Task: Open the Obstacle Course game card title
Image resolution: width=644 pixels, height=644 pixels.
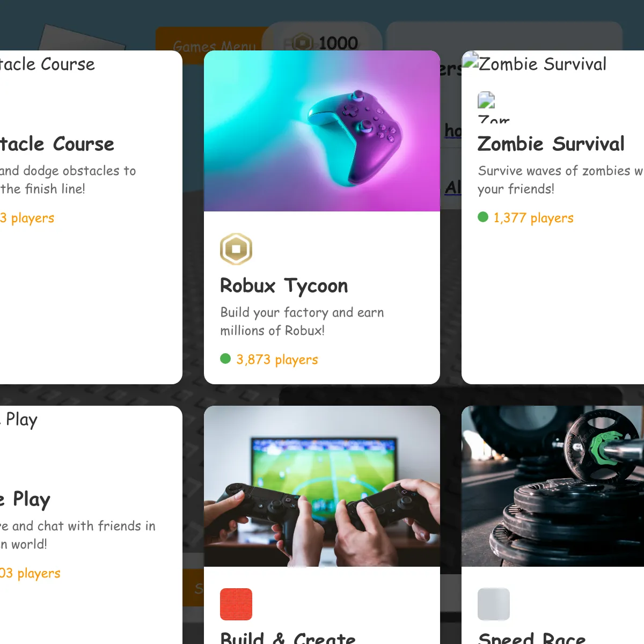Action: [57, 144]
